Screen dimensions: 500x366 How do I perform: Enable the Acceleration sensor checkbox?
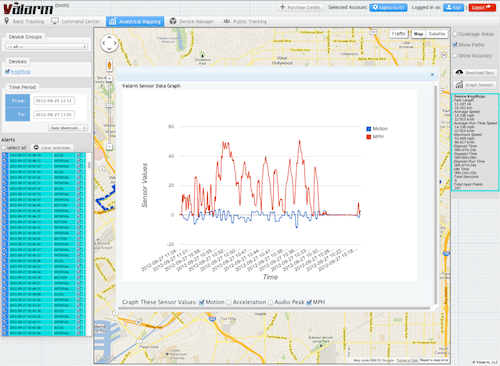(x=229, y=303)
